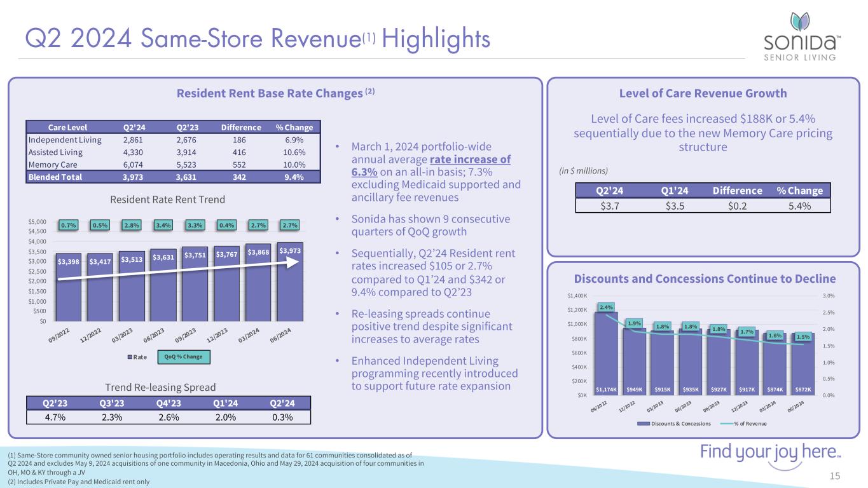
Task: Click the 2.4% of revenue data label
Action: coord(606,308)
